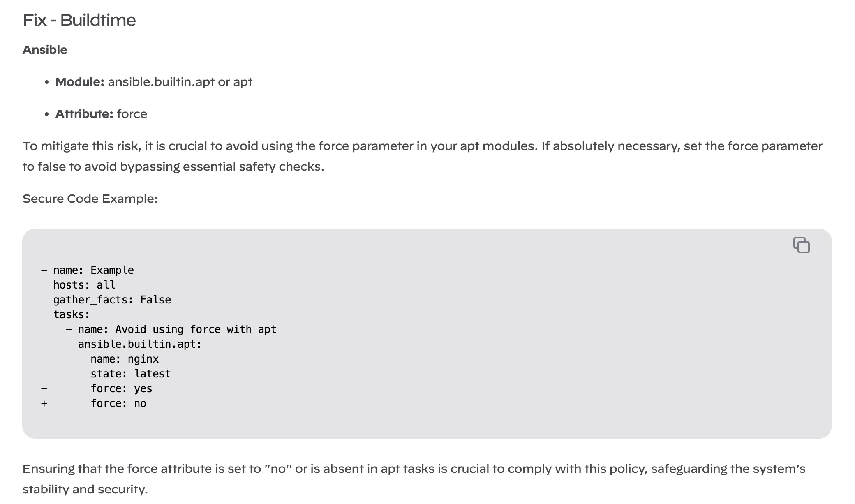Click the "Fix - Buildtime" heading
This screenshot has height=504, width=855.
click(x=79, y=20)
